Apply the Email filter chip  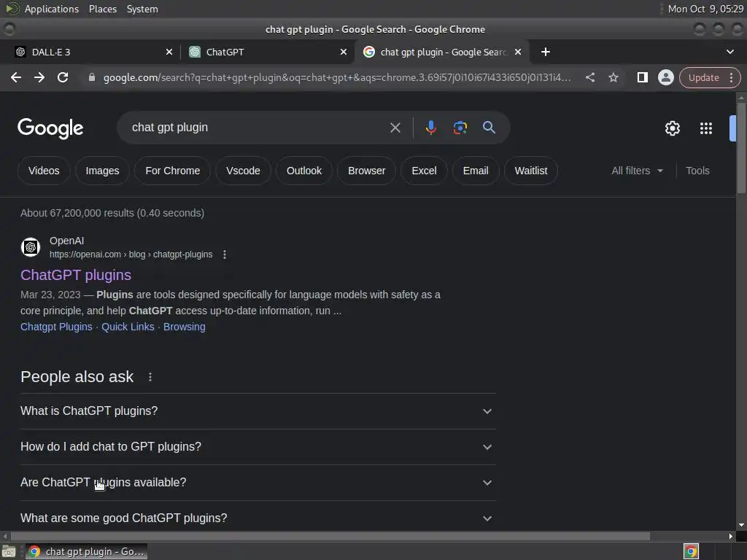coord(476,171)
